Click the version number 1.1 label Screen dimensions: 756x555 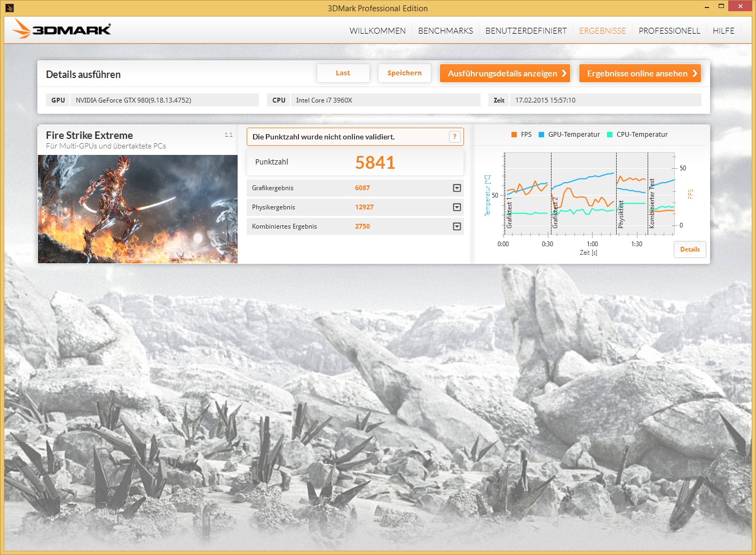tap(229, 135)
